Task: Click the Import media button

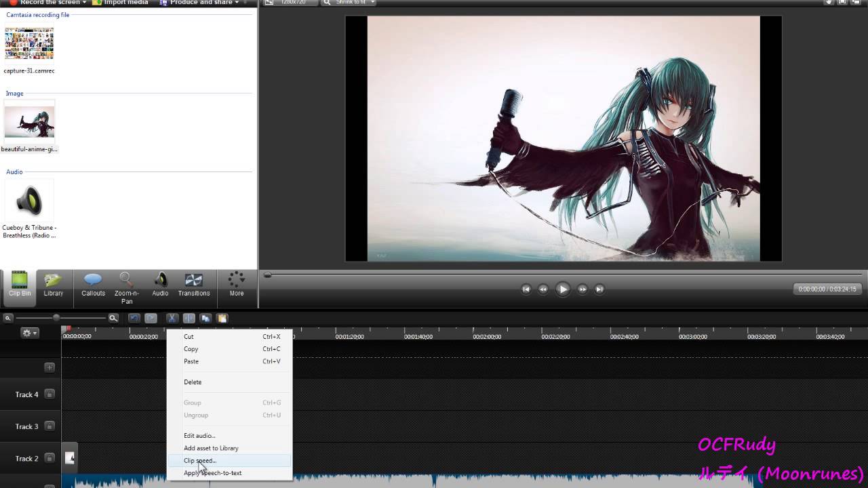Action: click(120, 3)
